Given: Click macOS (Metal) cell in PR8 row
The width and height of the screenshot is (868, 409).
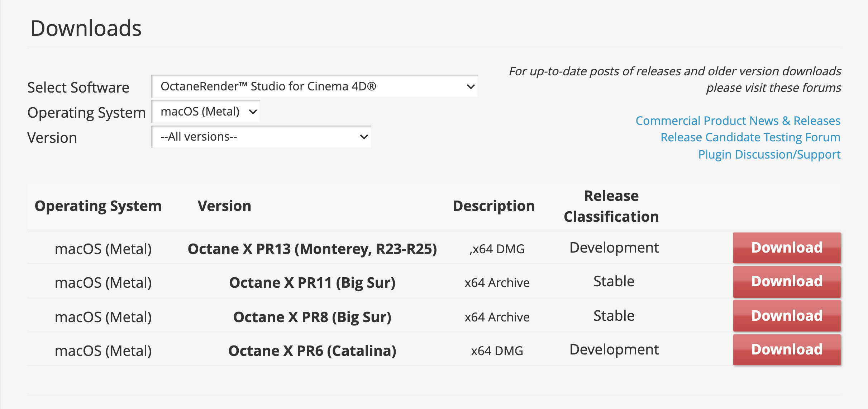Looking at the screenshot, I should point(103,317).
